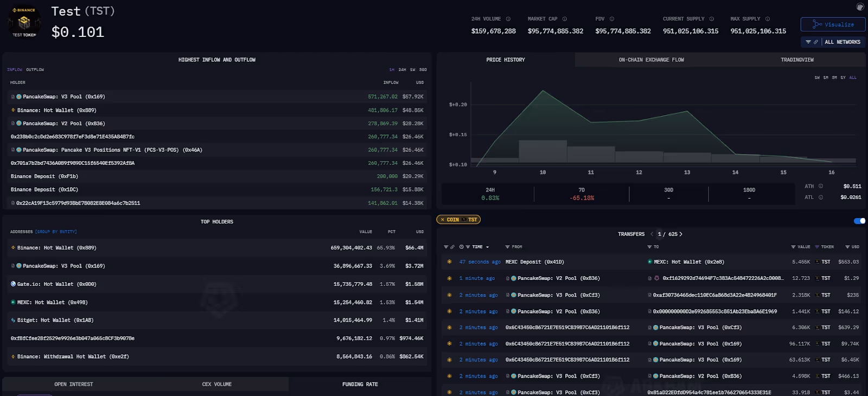
Task: Open address 0x238b0c2cDd2e683C978f7eF3d8e71E435A84B7fc
Action: click(73, 137)
